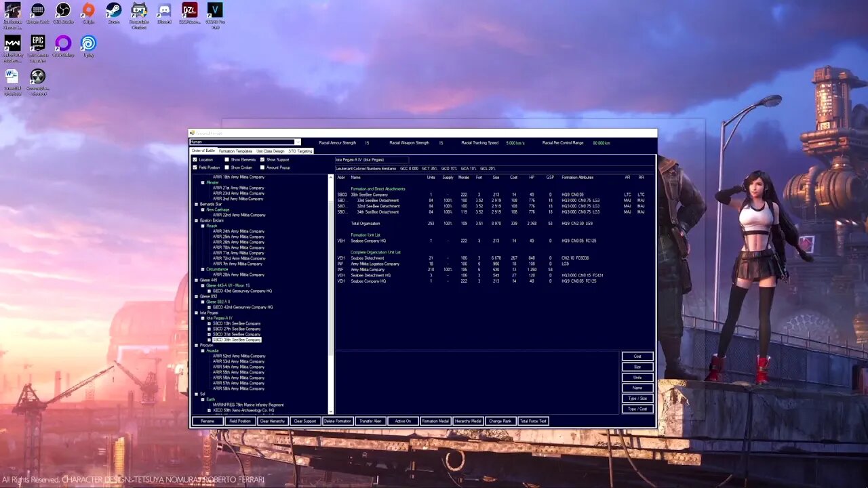Sort units by Size button

click(x=637, y=367)
